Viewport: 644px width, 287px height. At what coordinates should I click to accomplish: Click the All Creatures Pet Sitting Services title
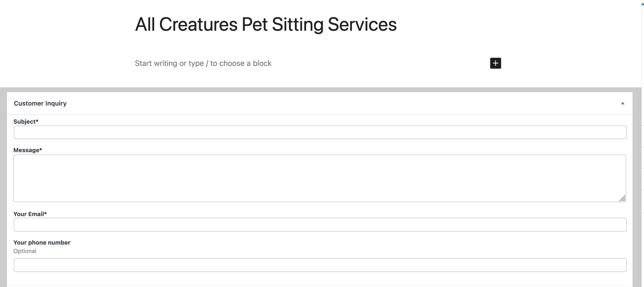tap(265, 25)
